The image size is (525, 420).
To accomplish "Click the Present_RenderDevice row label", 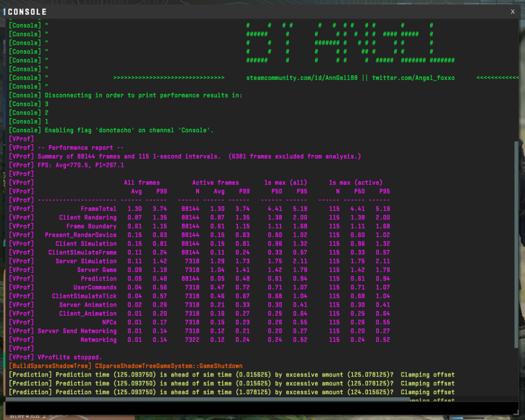I will coord(81,235).
